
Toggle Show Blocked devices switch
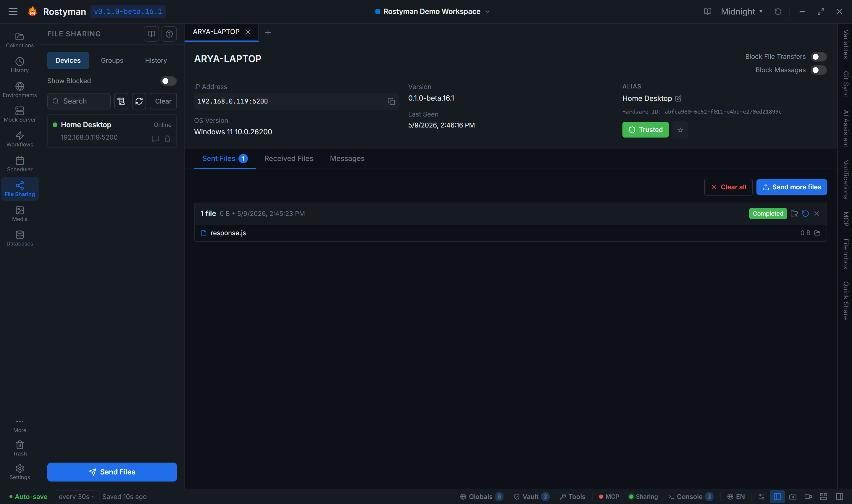click(x=168, y=81)
